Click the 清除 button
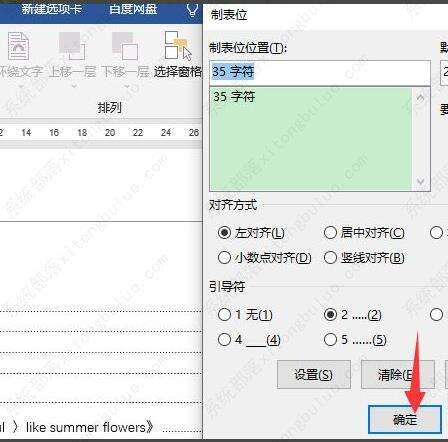Image resolution: width=448 pixels, height=442 pixels. 398,375
